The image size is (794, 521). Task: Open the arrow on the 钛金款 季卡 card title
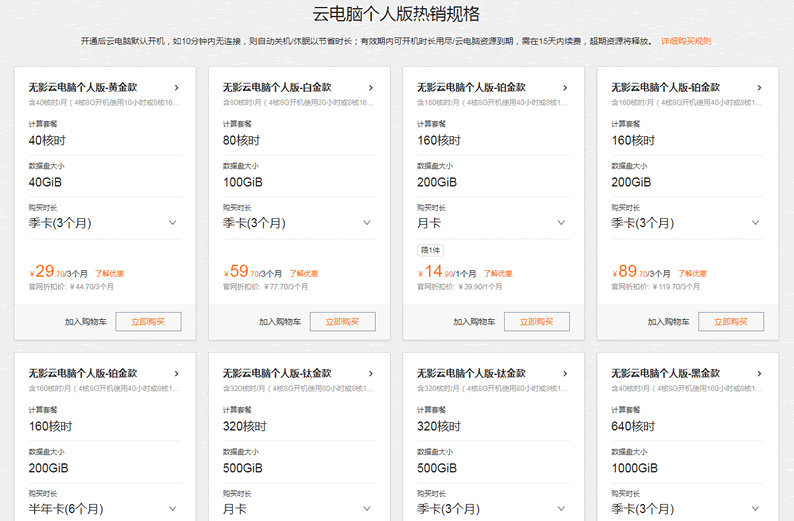(x=564, y=373)
